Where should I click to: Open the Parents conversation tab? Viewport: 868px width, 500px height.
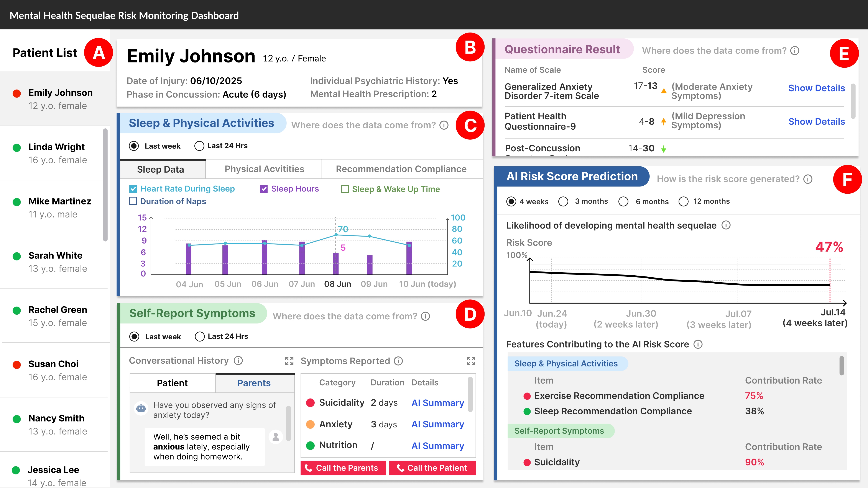click(x=254, y=383)
